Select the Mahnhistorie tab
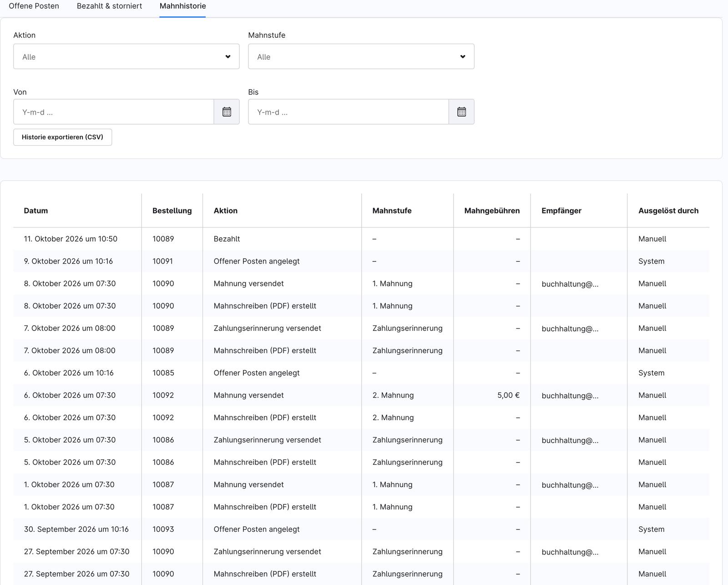 coord(182,6)
